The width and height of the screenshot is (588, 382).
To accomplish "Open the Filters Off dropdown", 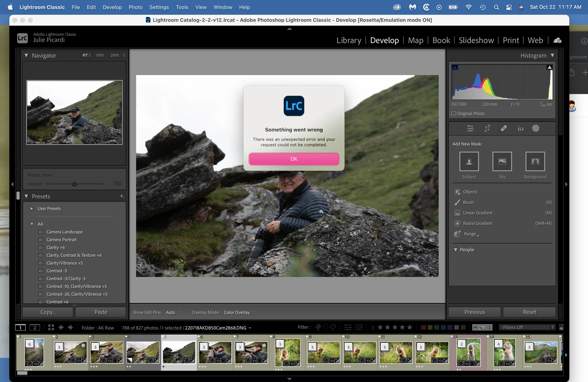I will [527, 327].
